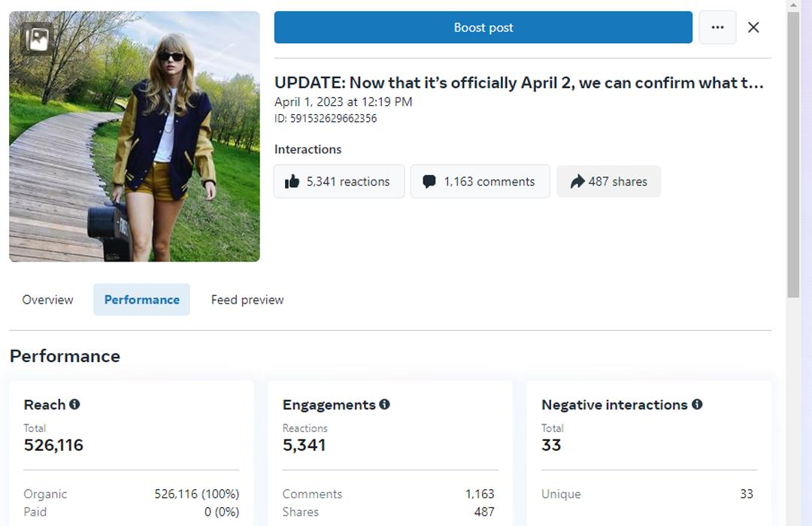Image resolution: width=812 pixels, height=526 pixels.
Task: Open the three-dot more options menu
Action: 717,28
